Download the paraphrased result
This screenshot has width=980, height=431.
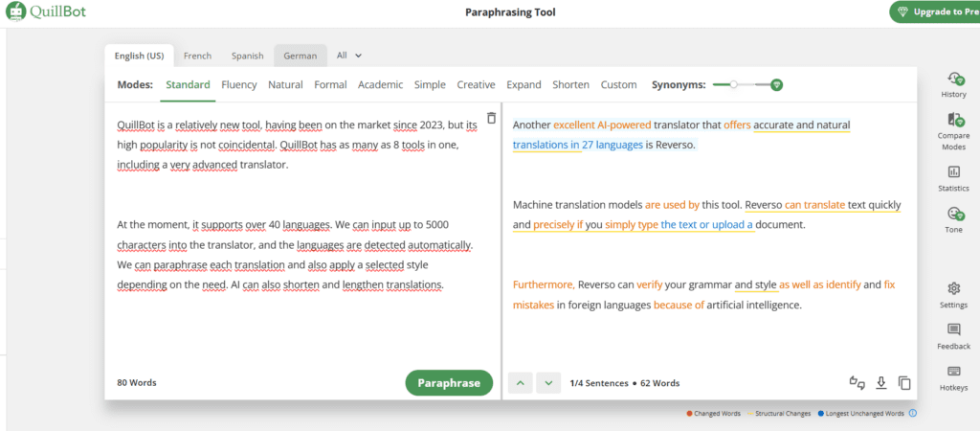coord(881,383)
